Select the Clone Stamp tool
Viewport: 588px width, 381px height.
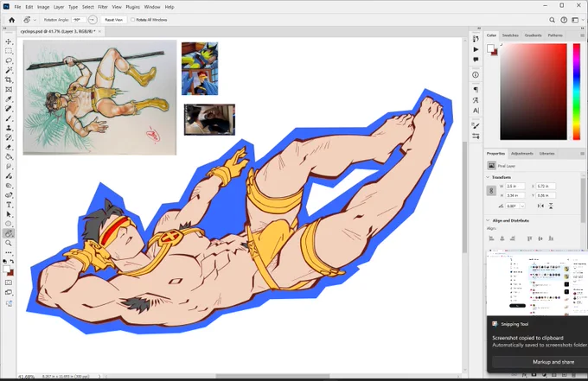(9, 128)
